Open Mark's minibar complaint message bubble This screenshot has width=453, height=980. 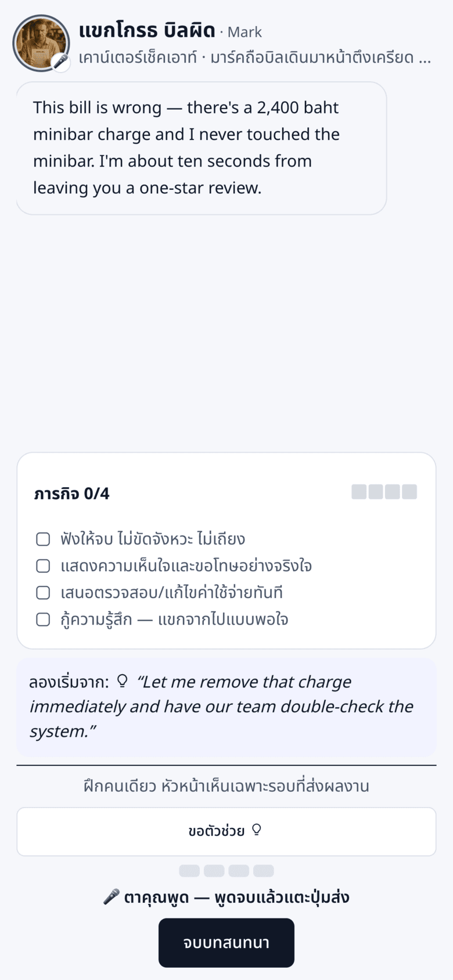click(x=202, y=148)
